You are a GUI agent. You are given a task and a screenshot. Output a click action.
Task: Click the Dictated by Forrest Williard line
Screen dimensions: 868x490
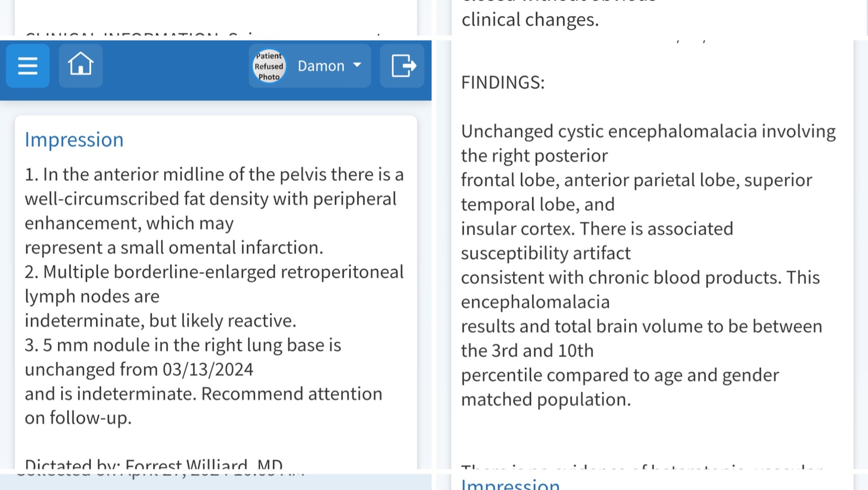pyautogui.click(x=154, y=464)
